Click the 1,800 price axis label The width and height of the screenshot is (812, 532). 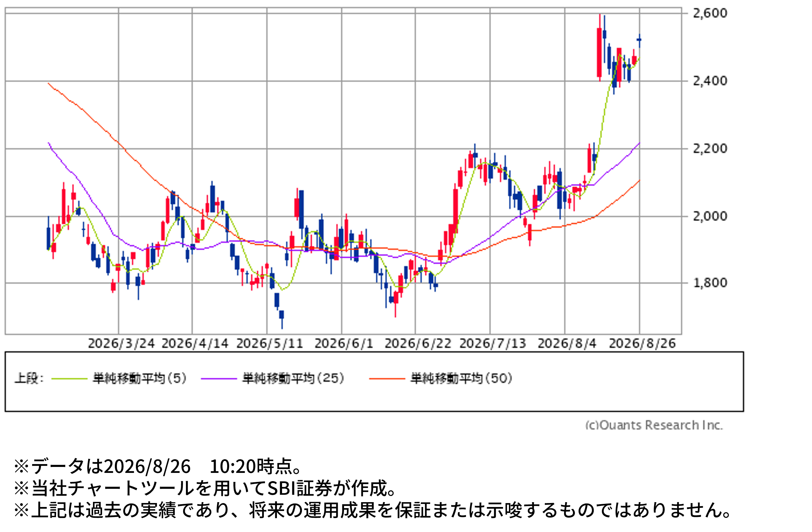click(x=710, y=283)
